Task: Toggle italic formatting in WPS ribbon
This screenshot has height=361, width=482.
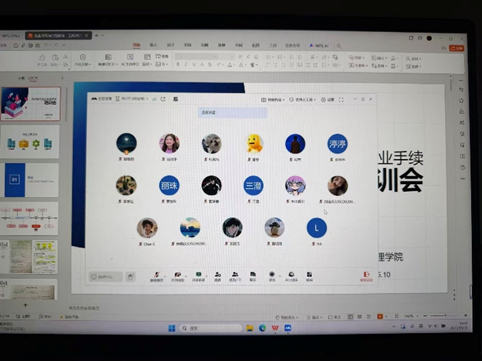Action: coord(186,65)
